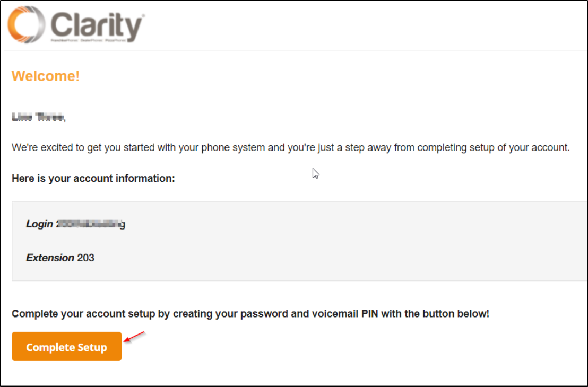
Task: Click the red arrow pointing at the button
Action: 134,337
